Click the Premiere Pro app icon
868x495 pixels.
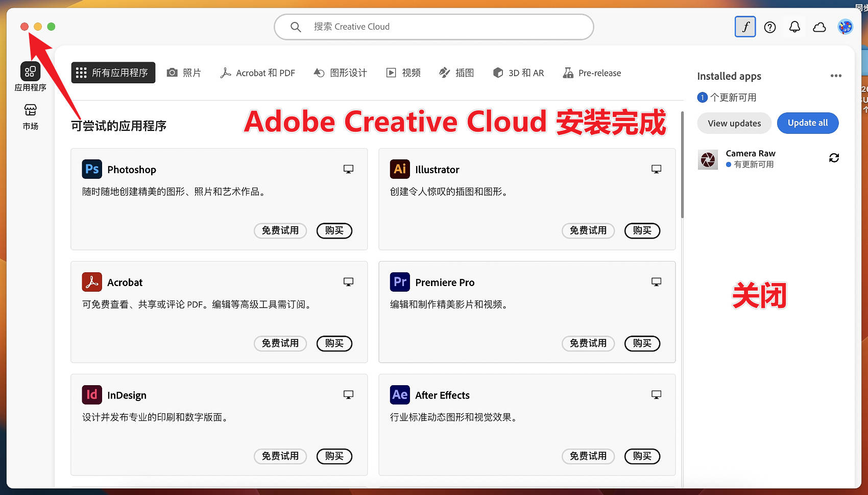point(400,282)
